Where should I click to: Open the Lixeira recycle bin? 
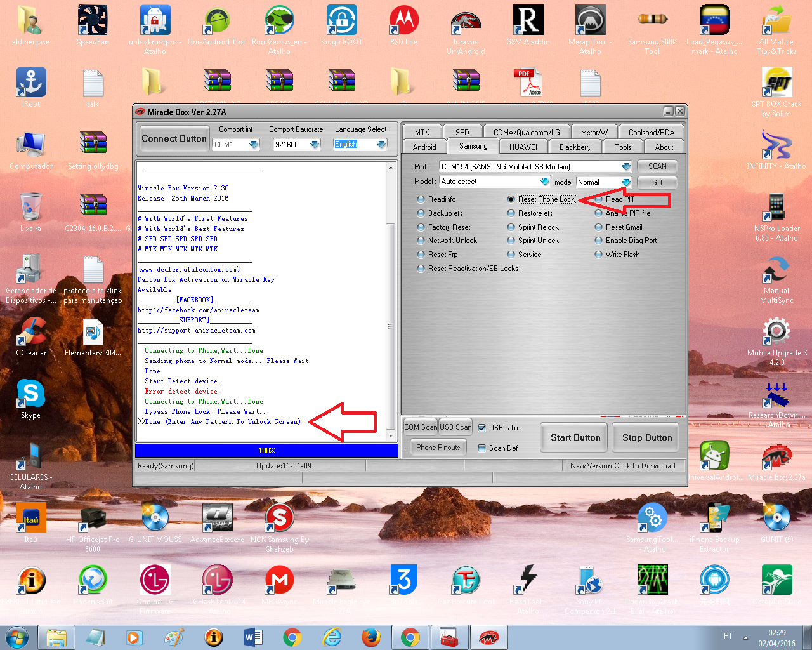click(30, 212)
